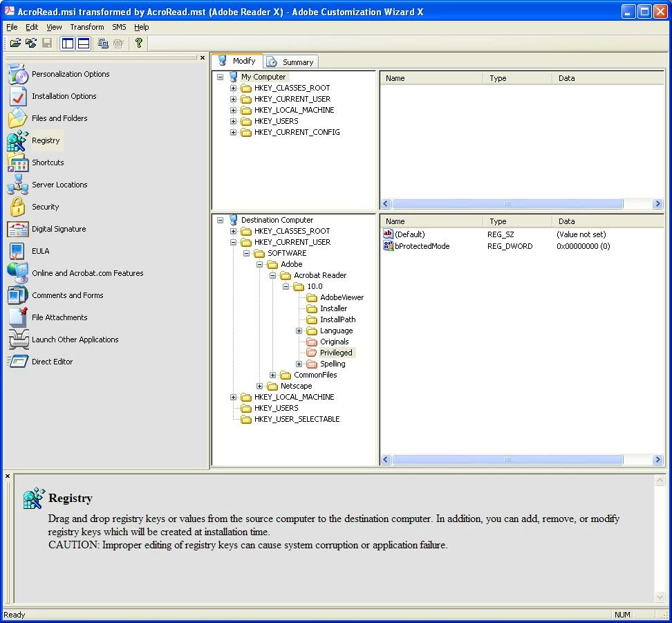Image resolution: width=672 pixels, height=623 pixels.
Task: Click the Destination Computer icon in tree
Action: coord(233,219)
